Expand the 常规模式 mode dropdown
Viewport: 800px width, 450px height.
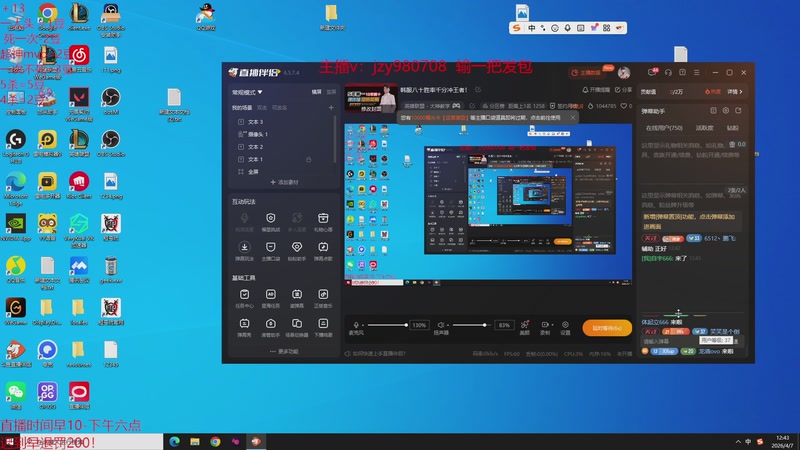247,92
